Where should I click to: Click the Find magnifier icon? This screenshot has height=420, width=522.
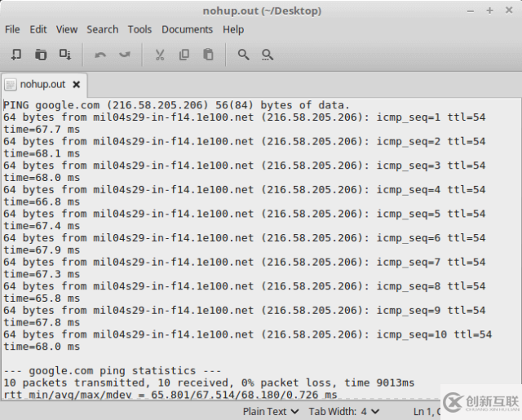tap(243, 55)
